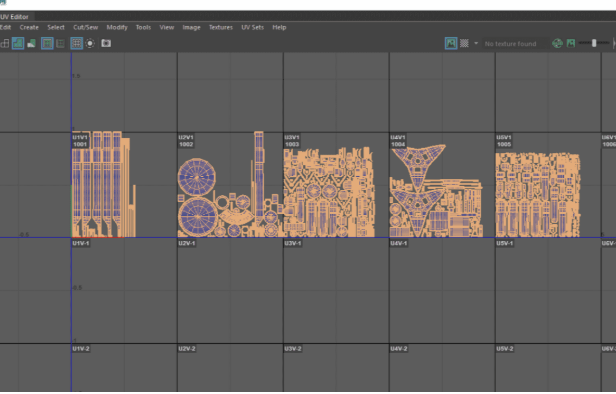616x394 pixels.
Task: Click the U5V-2 tile label
Action: coord(505,349)
